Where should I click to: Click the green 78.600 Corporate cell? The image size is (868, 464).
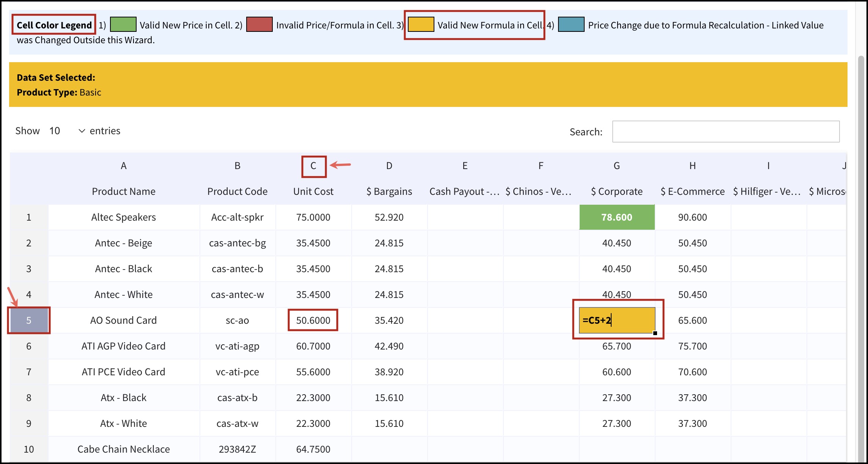[x=617, y=217]
